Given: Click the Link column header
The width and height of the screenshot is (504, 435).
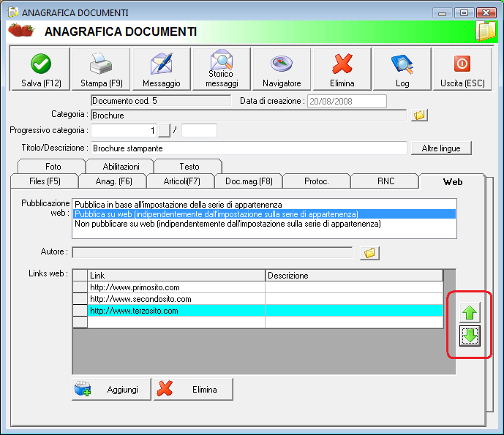Looking at the screenshot, I should click(x=176, y=276).
